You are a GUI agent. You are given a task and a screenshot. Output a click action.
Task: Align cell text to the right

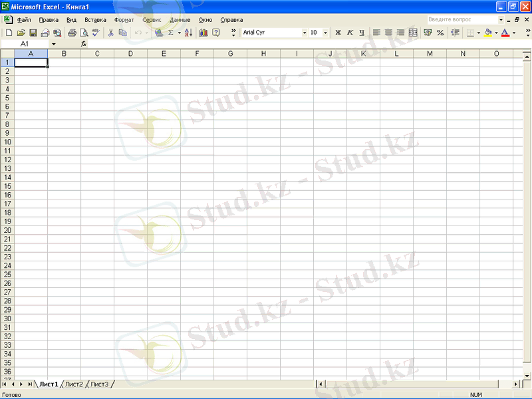pyautogui.click(x=401, y=33)
